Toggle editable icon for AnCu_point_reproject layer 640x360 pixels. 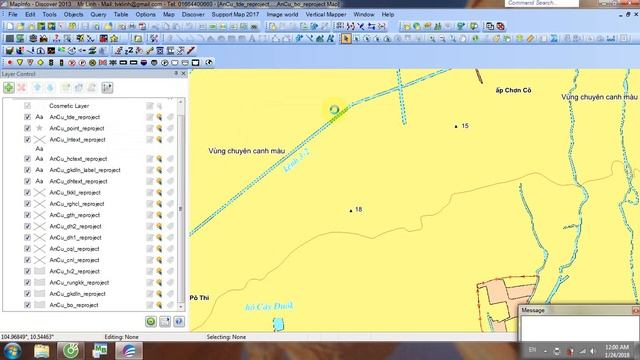pos(149,128)
